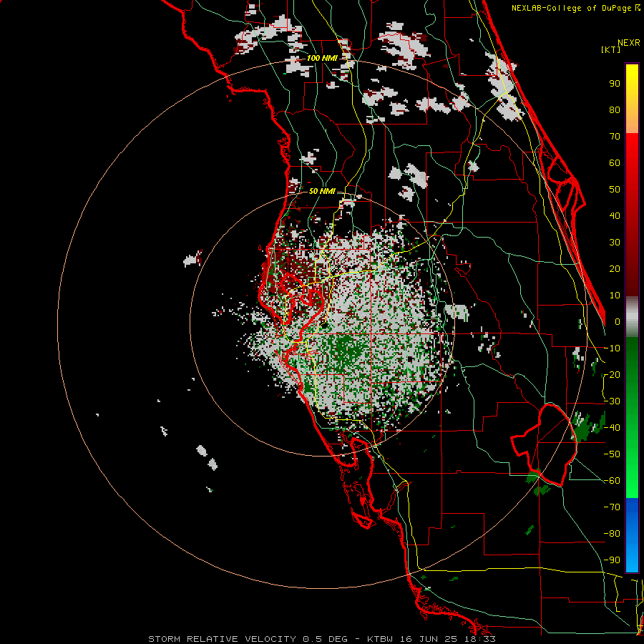Viewport: 644px width, 644px height.
Task: Click the 60 value on the velocity scale
Action: coord(615,162)
